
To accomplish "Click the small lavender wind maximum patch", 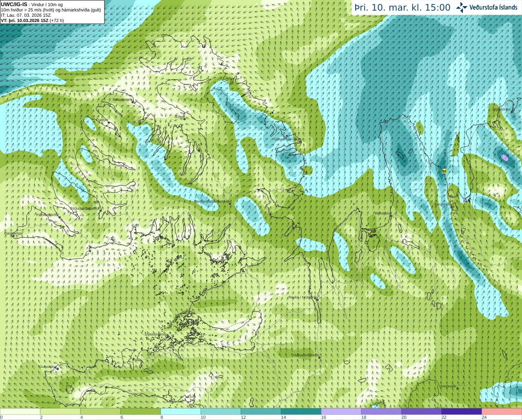I will pyautogui.click(x=504, y=158).
